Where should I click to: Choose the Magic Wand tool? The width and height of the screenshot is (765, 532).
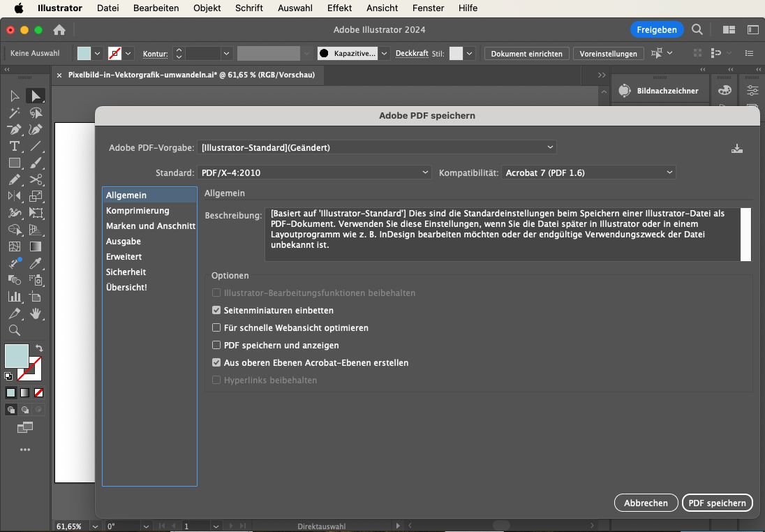[14, 112]
